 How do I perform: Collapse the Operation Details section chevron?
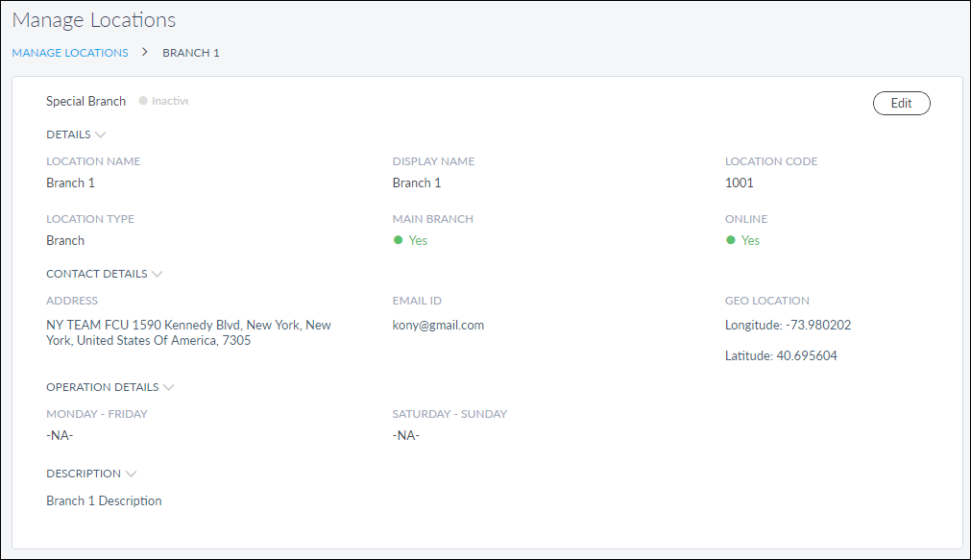coord(168,388)
